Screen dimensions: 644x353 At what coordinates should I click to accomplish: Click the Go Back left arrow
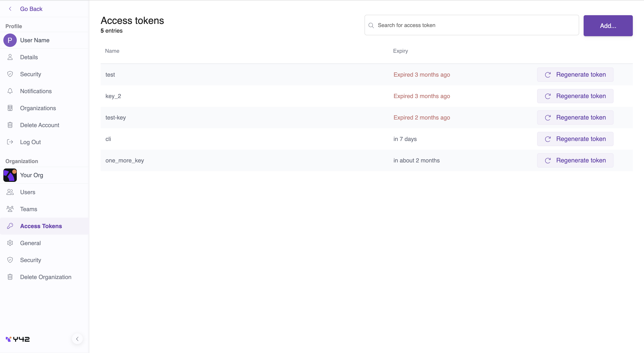[x=10, y=9]
